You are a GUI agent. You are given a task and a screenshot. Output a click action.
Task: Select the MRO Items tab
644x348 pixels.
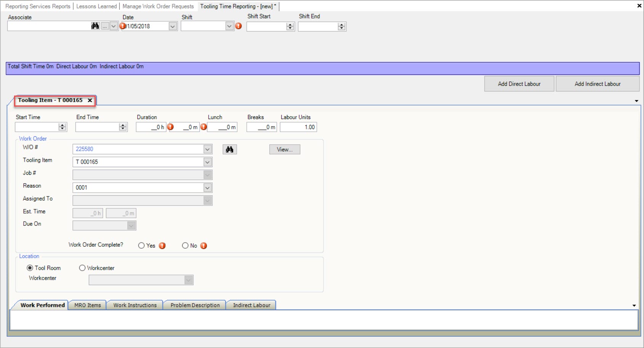point(88,305)
